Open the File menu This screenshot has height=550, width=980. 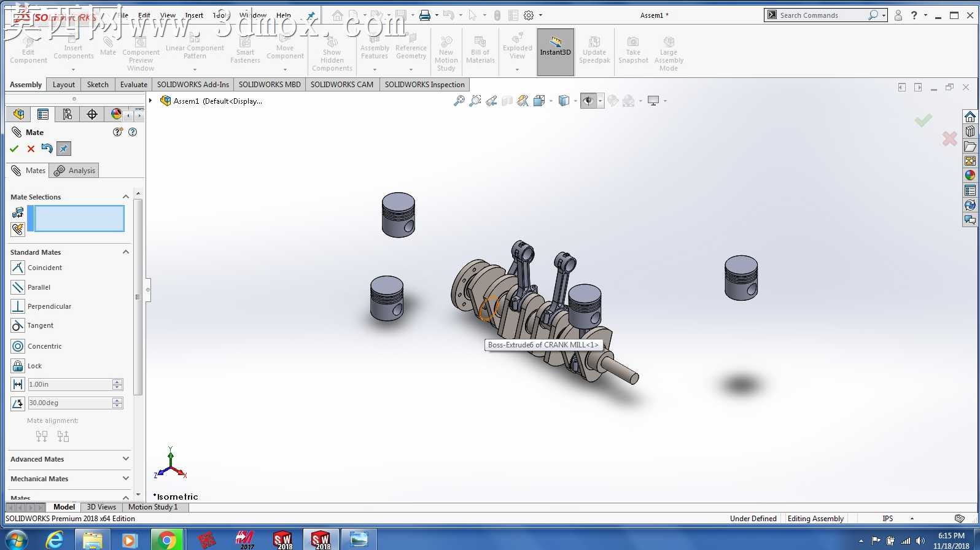[x=123, y=15]
